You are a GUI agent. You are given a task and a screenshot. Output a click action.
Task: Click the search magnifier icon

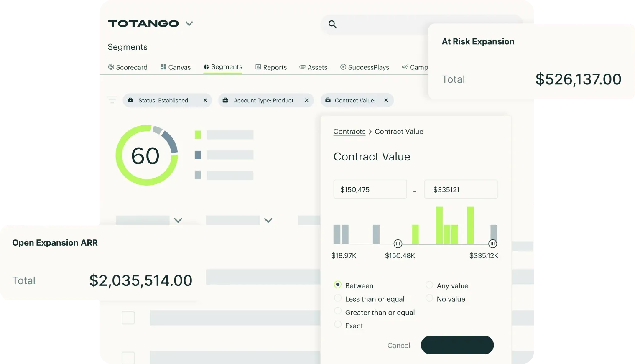[x=332, y=24]
